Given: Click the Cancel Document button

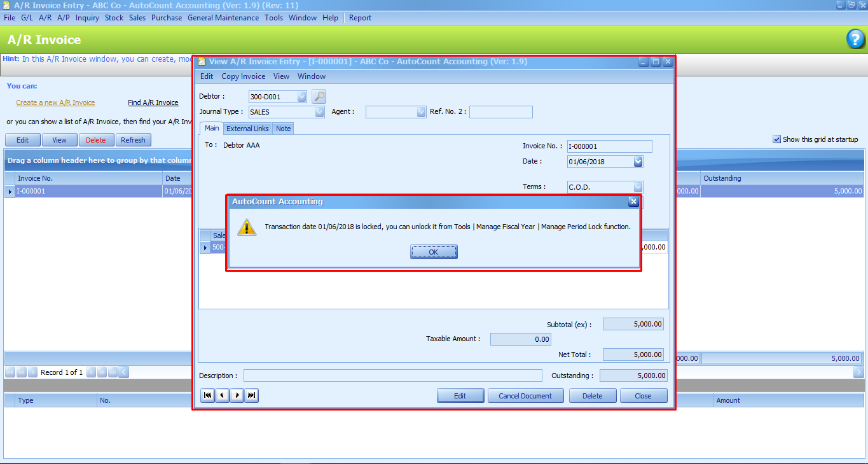Looking at the screenshot, I should click(x=526, y=396).
